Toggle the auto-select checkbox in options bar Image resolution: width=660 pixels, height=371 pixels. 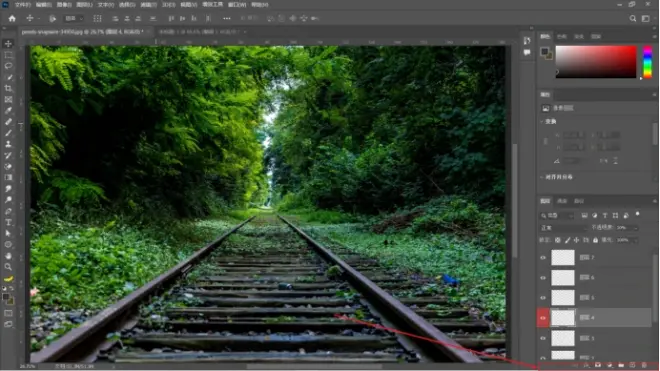pyautogui.click(x=53, y=19)
